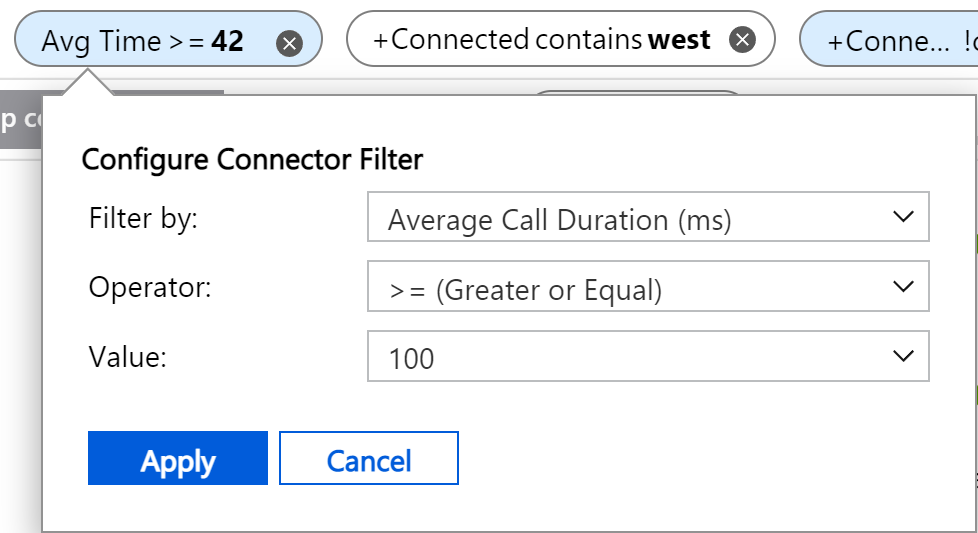Click the truncated +Conne... filter pill
The image size is (978, 533).
pyautogui.click(x=890, y=42)
